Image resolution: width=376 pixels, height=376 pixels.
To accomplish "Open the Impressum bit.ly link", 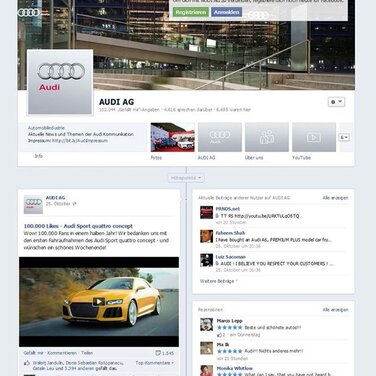I will pos(80,141).
